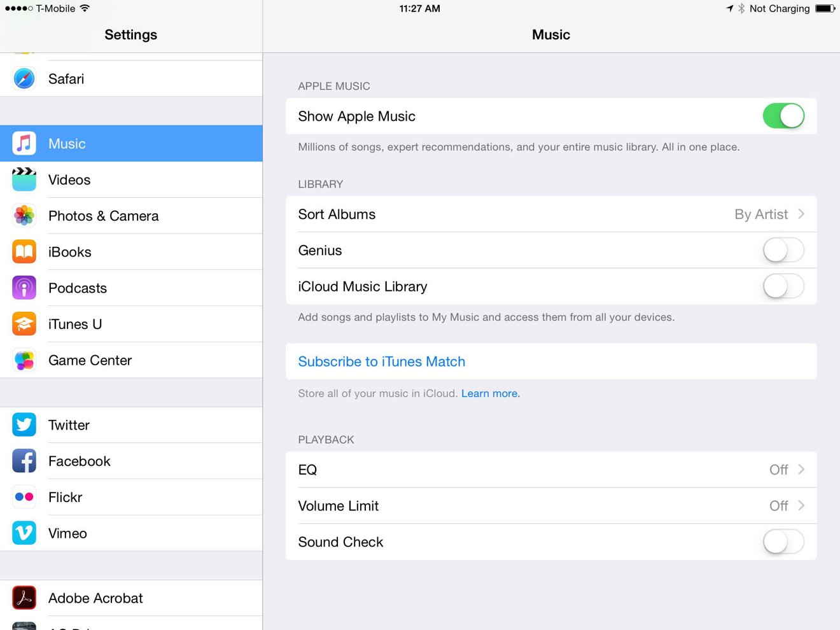Enable the Sound Check switch
The height and width of the screenshot is (630, 840).
coord(783,542)
